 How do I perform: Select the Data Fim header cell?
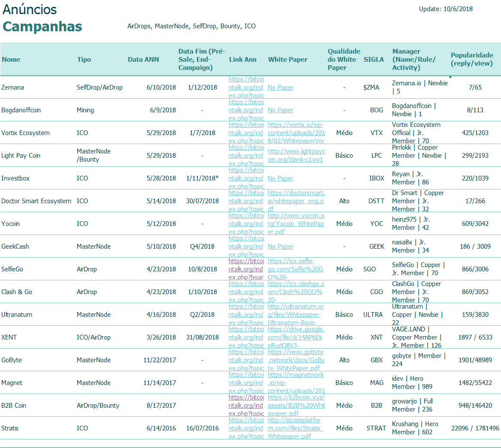tap(202, 60)
